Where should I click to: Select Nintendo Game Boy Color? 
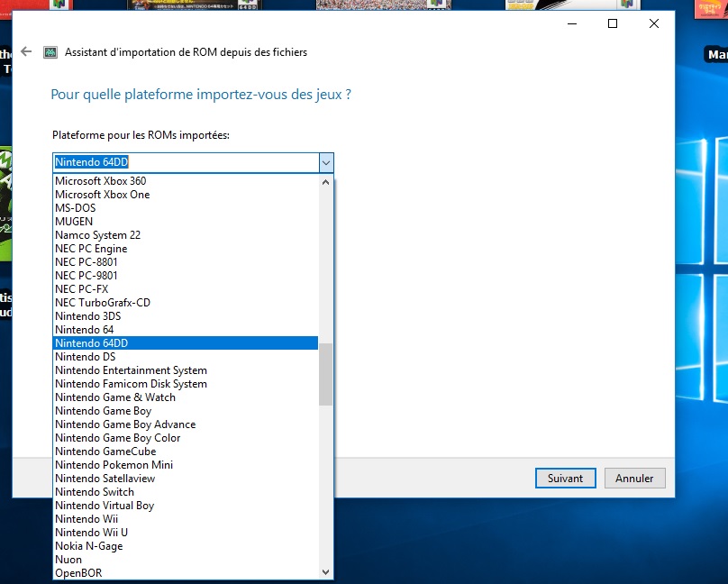186,437
